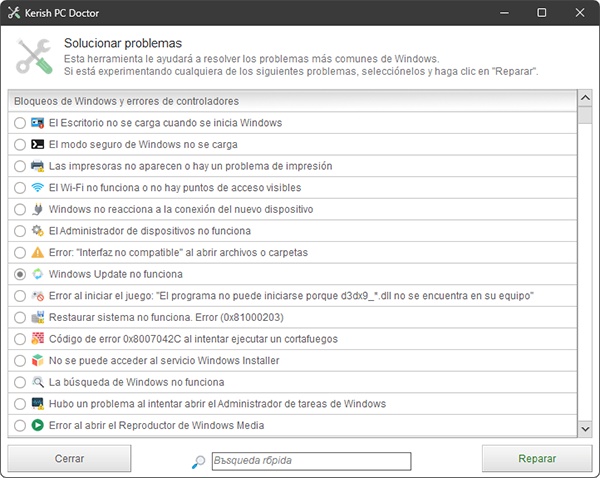Image resolution: width=600 pixels, height=478 pixels.
Task: Select radio for 'Las impresoras no aparecen'
Action: [x=20, y=166]
